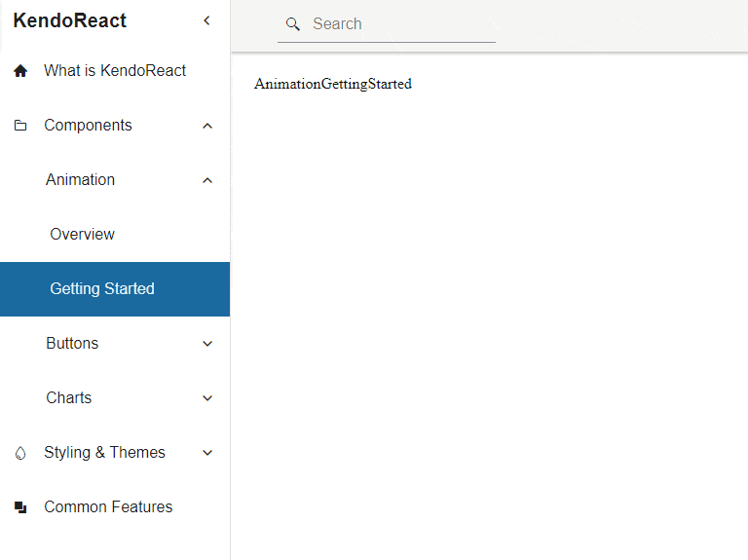Click the KendoReact title in the sidebar header
This screenshot has height=560, width=748.
click(x=70, y=20)
